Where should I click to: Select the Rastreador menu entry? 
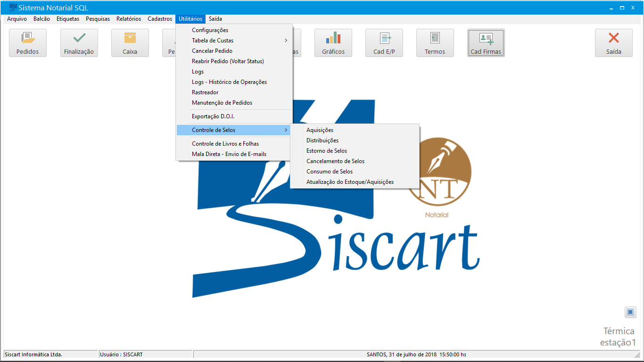(234, 92)
